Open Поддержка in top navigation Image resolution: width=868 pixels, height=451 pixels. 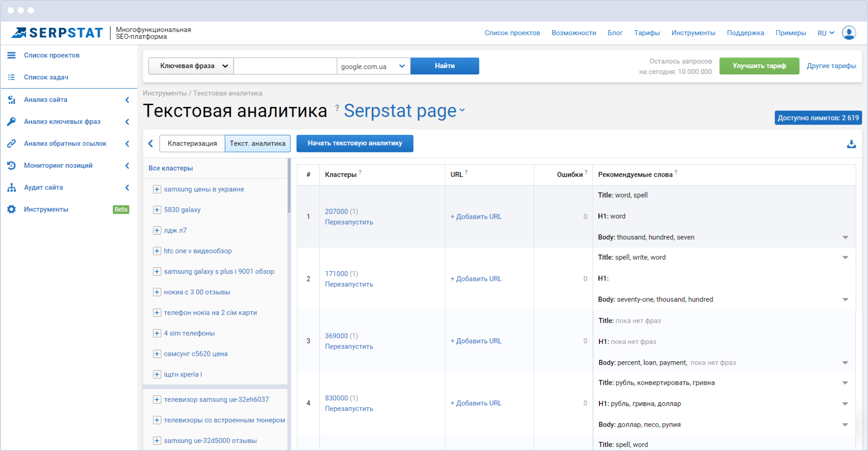pos(745,33)
